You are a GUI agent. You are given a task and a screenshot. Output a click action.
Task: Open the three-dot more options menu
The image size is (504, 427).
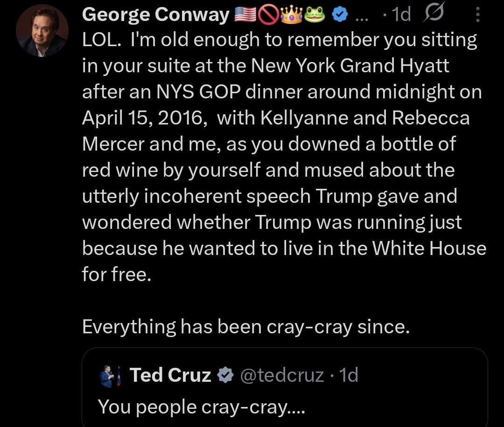click(x=477, y=16)
